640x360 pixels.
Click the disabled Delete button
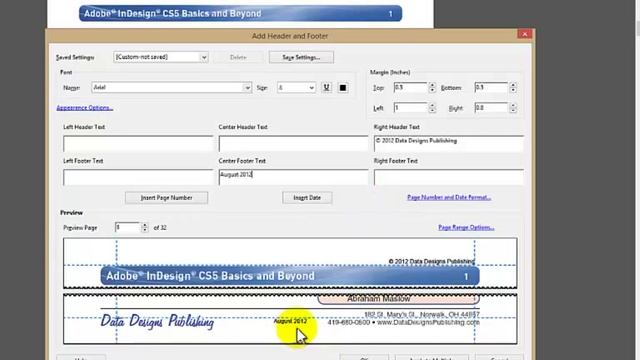point(238,57)
